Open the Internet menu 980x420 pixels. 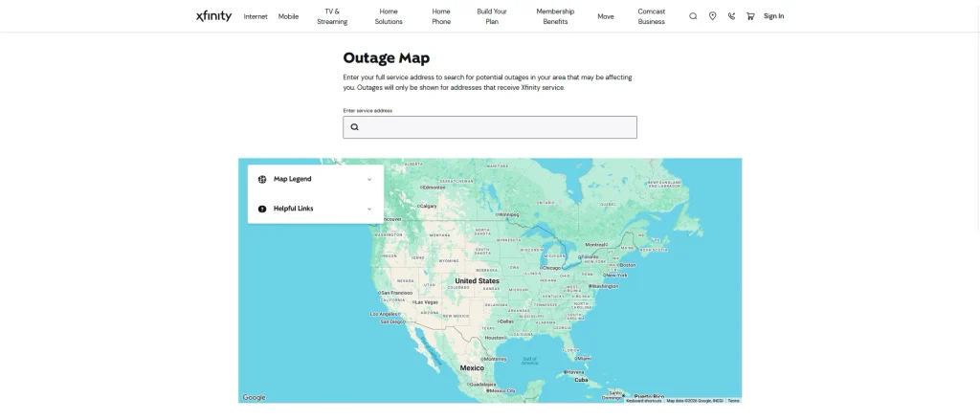tap(256, 17)
